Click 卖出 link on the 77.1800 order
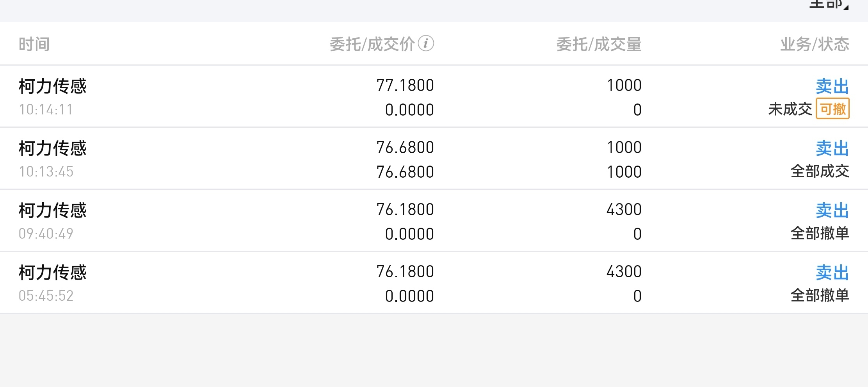Viewport: 868px width, 387px height. click(x=832, y=86)
